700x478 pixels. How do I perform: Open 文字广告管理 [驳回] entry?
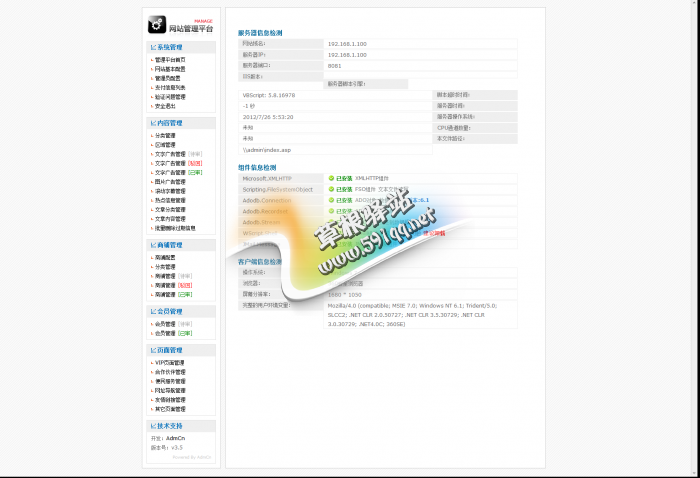[179, 163]
